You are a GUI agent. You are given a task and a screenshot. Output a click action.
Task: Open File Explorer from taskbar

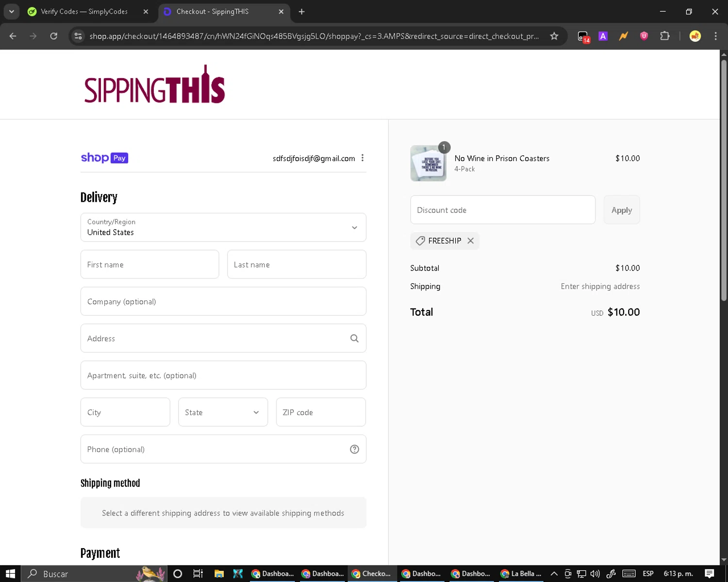(219, 574)
